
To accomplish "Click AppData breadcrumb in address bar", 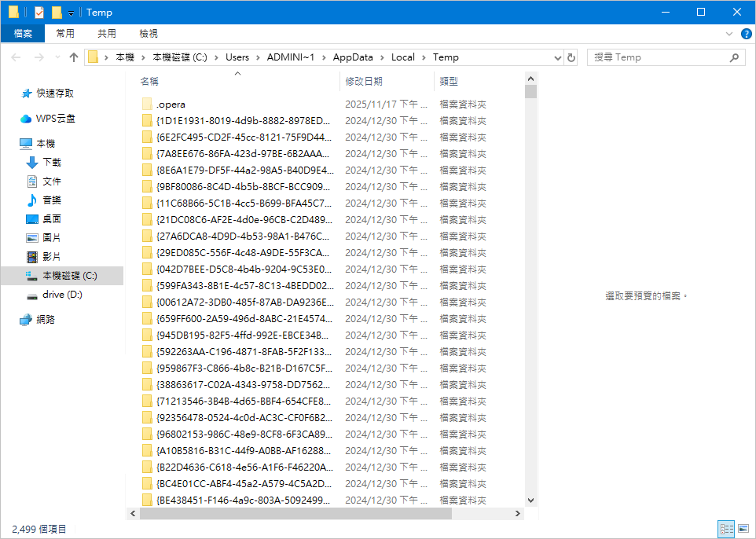I will (353, 57).
